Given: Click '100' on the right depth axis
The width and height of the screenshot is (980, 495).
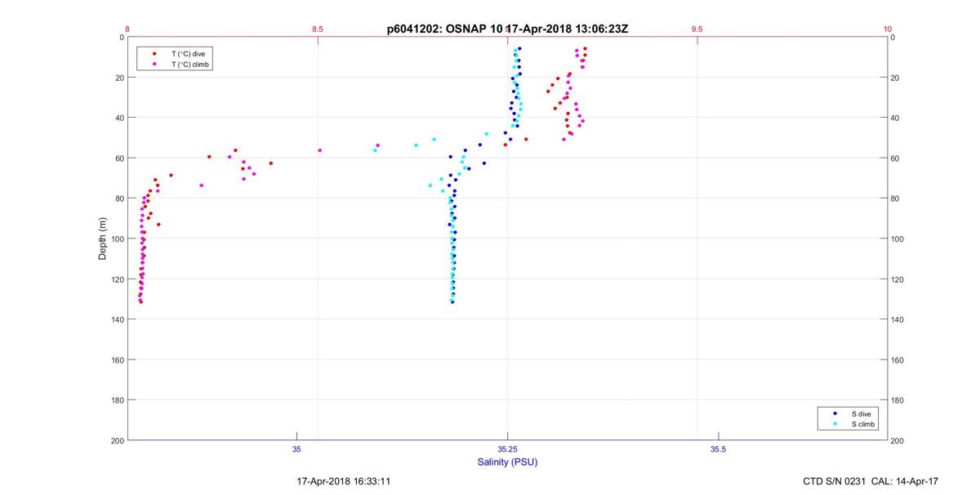Looking at the screenshot, I should pos(898,239).
